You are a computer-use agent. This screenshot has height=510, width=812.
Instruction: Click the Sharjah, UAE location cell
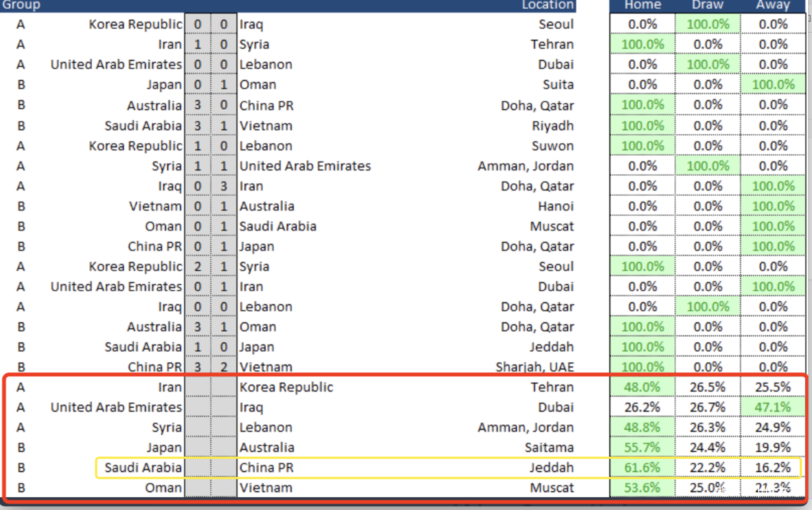535,367
